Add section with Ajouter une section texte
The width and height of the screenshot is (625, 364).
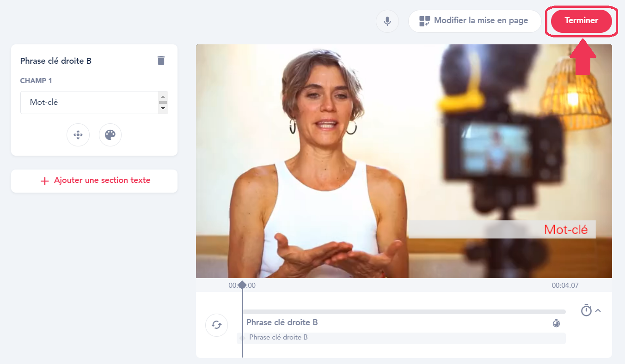[x=94, y=181]
